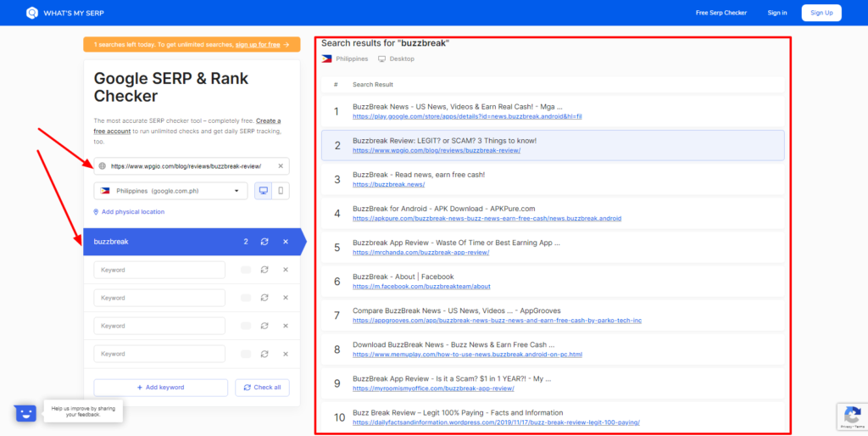This screenshot has height=436, width=868.
Task: Open the m.facebook.com buzzbreakteam link
Action: click(421, 287)
